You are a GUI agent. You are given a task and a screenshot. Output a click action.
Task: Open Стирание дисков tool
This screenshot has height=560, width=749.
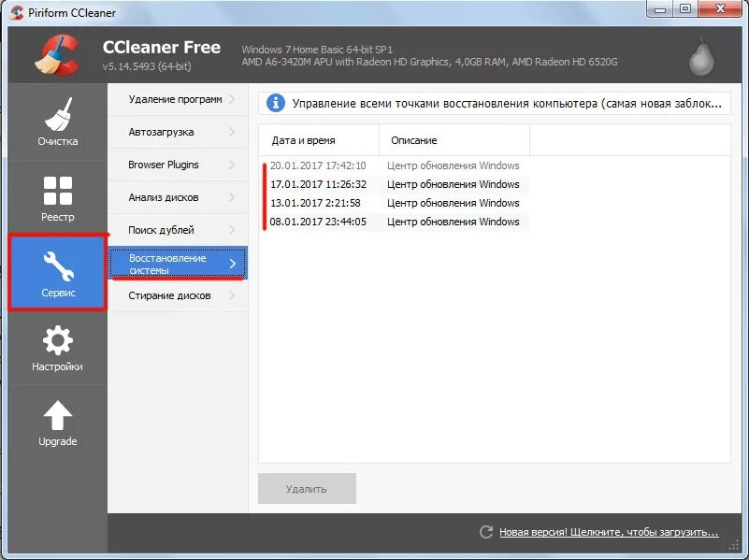point(178,295)
